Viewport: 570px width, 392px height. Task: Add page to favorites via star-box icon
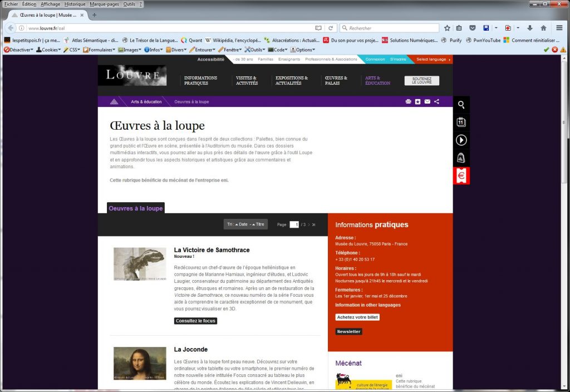point(417,101)
